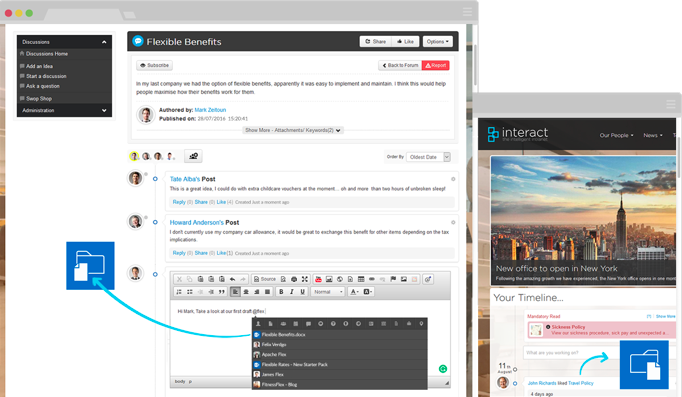Click Back to Forum

(400, 65)
